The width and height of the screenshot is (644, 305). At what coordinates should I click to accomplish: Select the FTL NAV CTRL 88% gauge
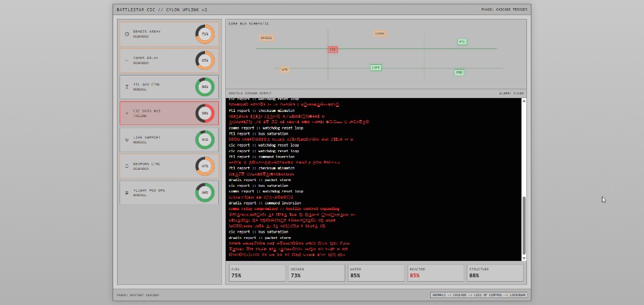(x=205, y=87)
